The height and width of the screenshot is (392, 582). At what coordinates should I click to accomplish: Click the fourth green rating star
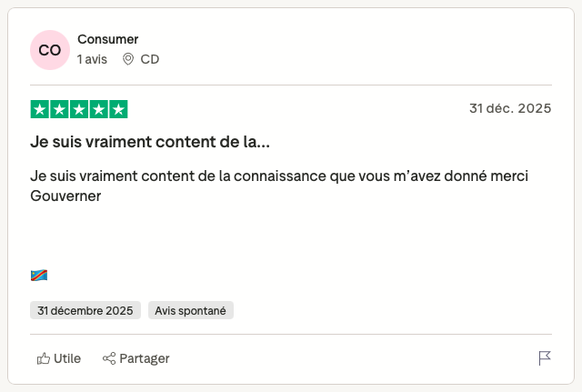point(98,109)
